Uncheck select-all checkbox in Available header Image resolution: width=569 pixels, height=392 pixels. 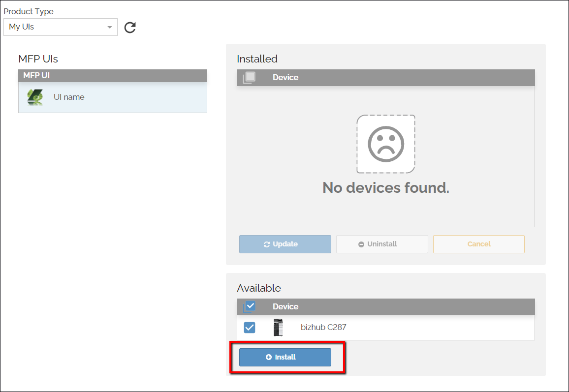click(x=250, y=306)
